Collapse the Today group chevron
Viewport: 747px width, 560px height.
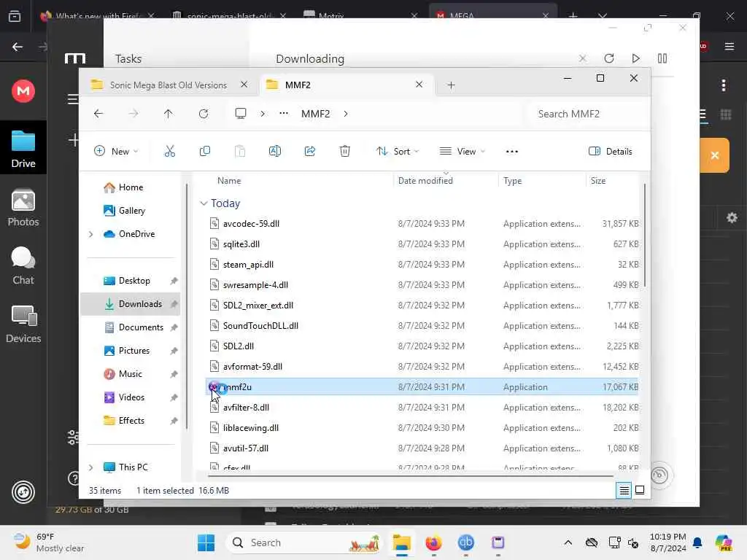pos(204,203)
